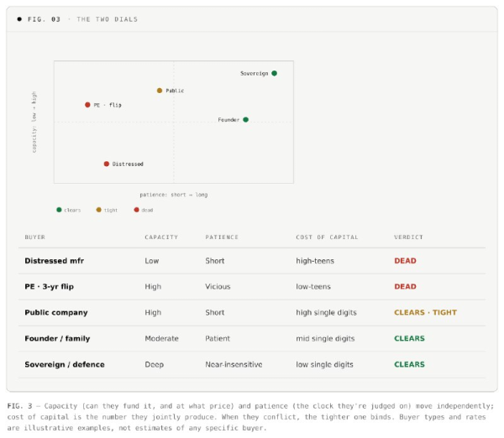Click the red PE flip data point

[x=87, y=105]
